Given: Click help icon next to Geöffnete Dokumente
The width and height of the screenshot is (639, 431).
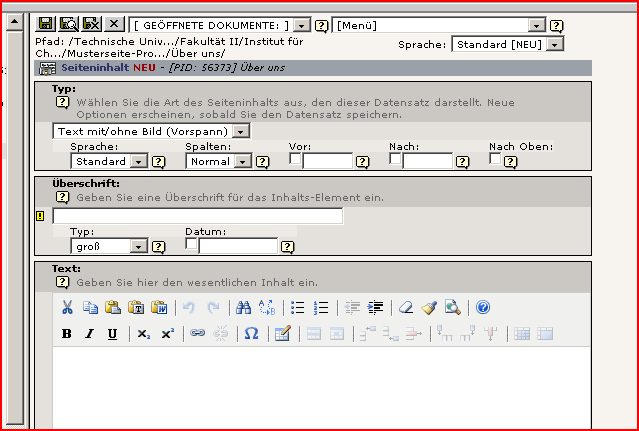Looking at the screenshot, I should 322,26.
